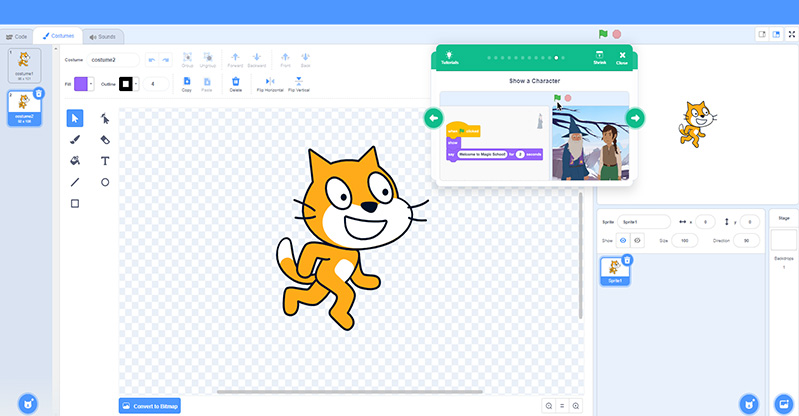This screenshot has height=416, width=799.
Task: Close the tutorial card
Action: pyautogui.click(x=622, y=57)
